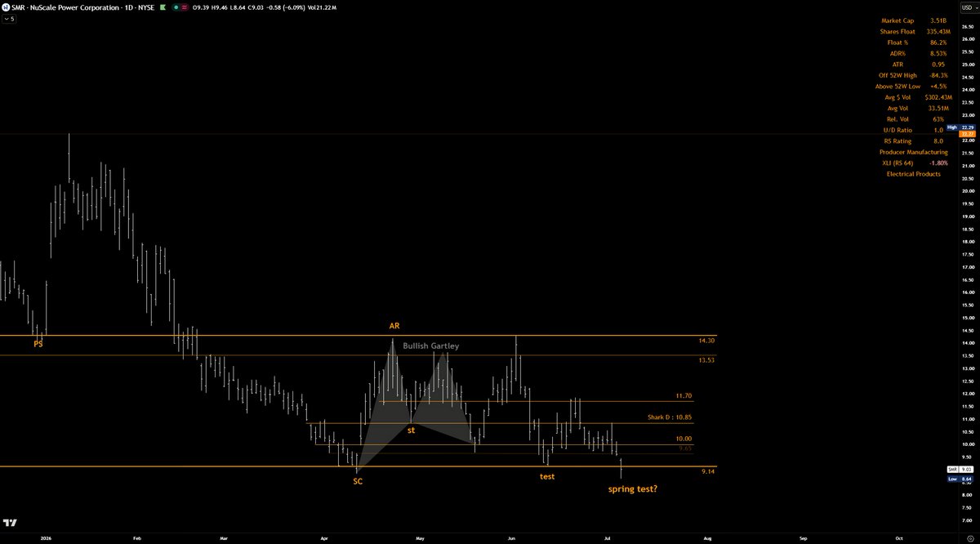Select the Bullish Gartley pattern label
This screenshot has width=980, height=544.
(430, 346)
